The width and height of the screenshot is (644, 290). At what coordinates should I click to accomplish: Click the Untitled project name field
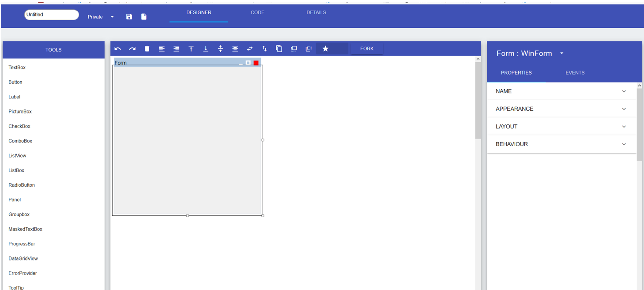pos(51,15)
